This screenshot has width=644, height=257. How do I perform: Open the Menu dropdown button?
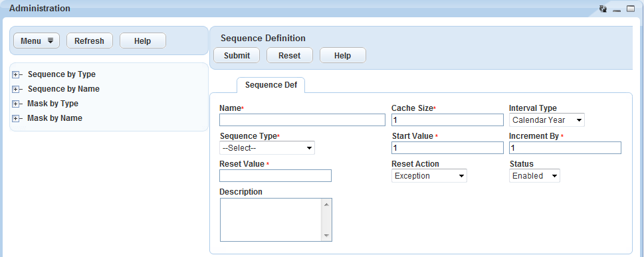point(37,41)
